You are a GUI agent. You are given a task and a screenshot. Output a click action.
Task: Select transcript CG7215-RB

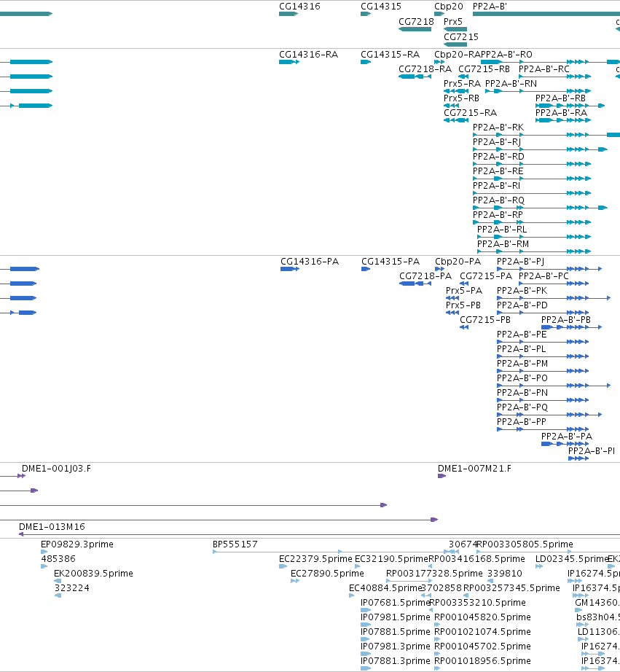coord(484,69)
